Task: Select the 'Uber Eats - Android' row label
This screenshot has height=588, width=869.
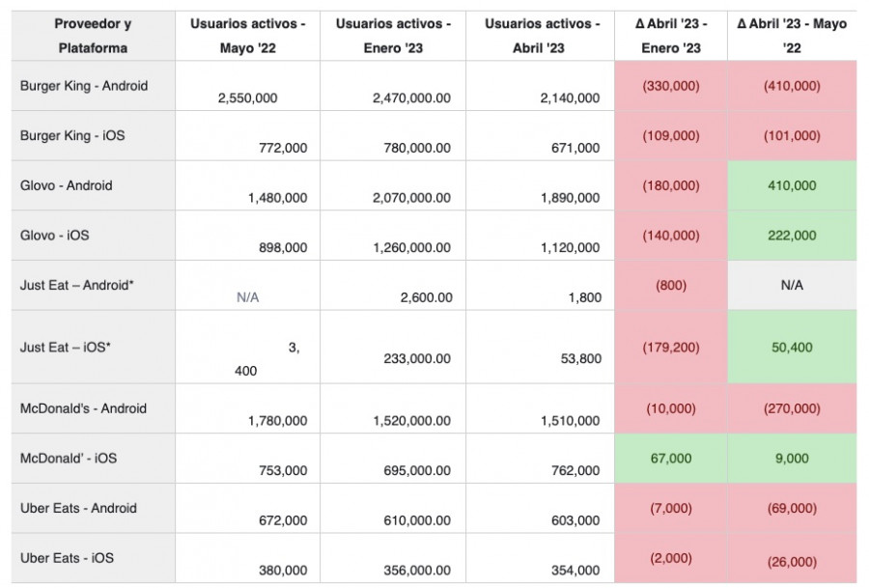Action: tap(78, 508)
